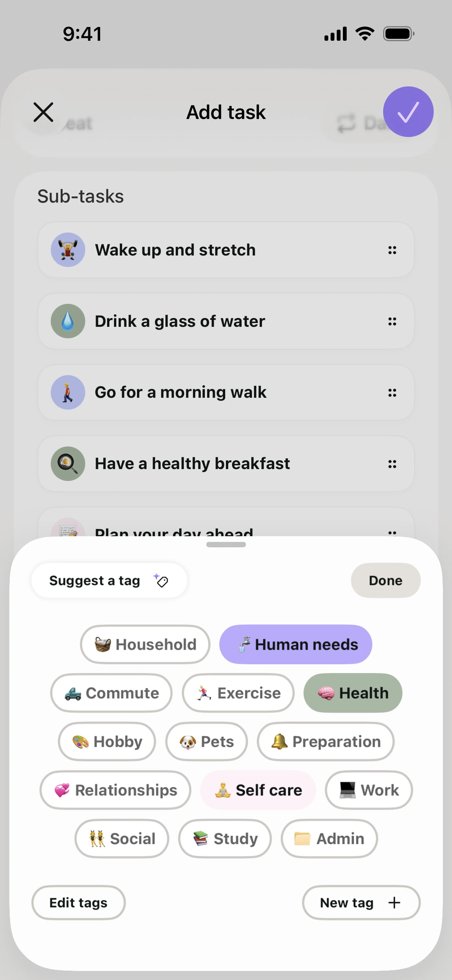Tap drag handle for Go for a morning walk
This screenshot has height=980, width=452.
pos(392,393)
